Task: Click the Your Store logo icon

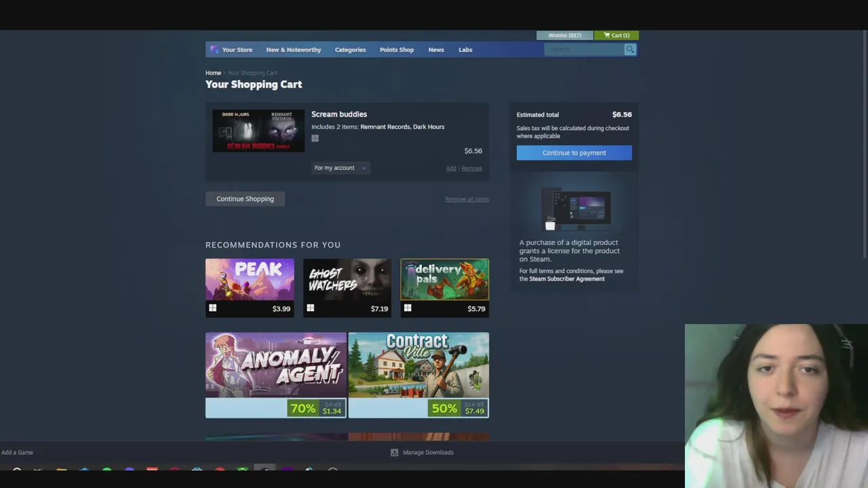Action: 214,49
